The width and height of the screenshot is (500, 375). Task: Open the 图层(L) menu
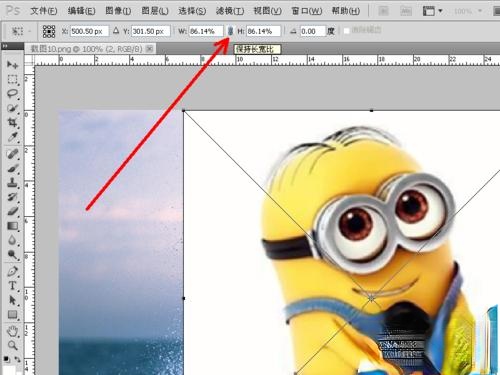pyautogui.click(x=155, y=11)
